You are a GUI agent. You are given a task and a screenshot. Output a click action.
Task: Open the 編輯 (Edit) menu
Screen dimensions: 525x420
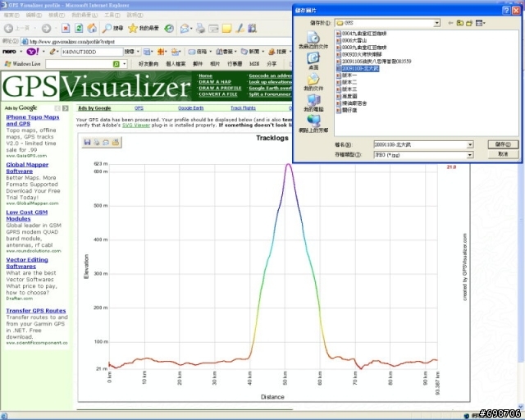[x=34, y=15]
